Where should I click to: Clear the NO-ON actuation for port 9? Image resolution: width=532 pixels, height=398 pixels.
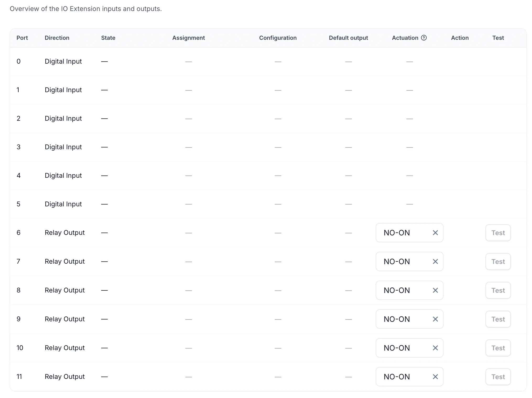[x=435, y=319]
